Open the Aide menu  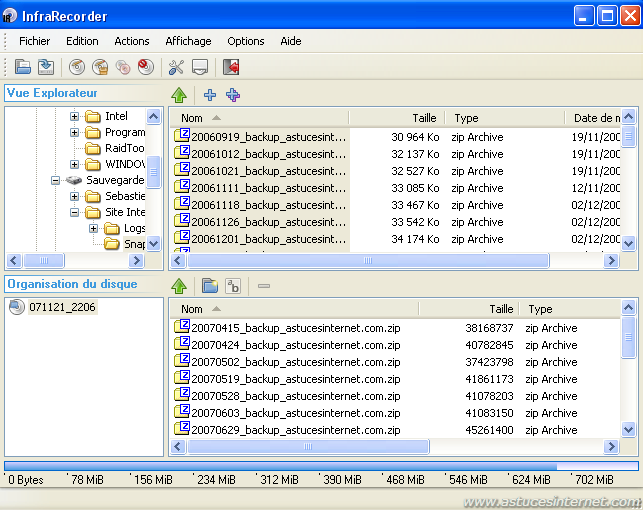point(291,41)
